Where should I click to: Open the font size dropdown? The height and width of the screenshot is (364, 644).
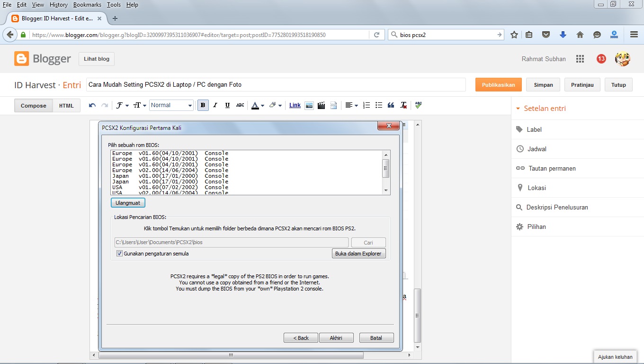coord(139,105)
